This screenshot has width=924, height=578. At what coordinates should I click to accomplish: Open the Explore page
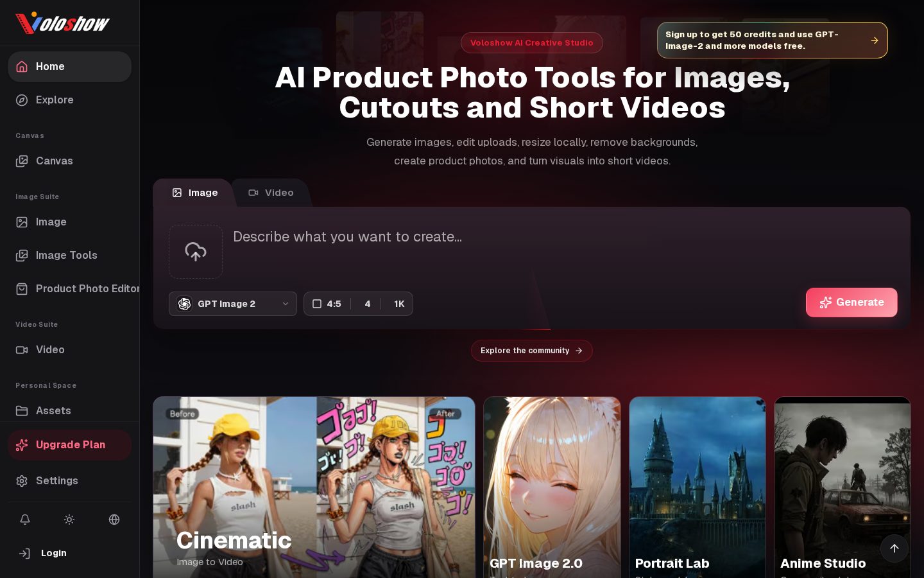tap(69, 100)
